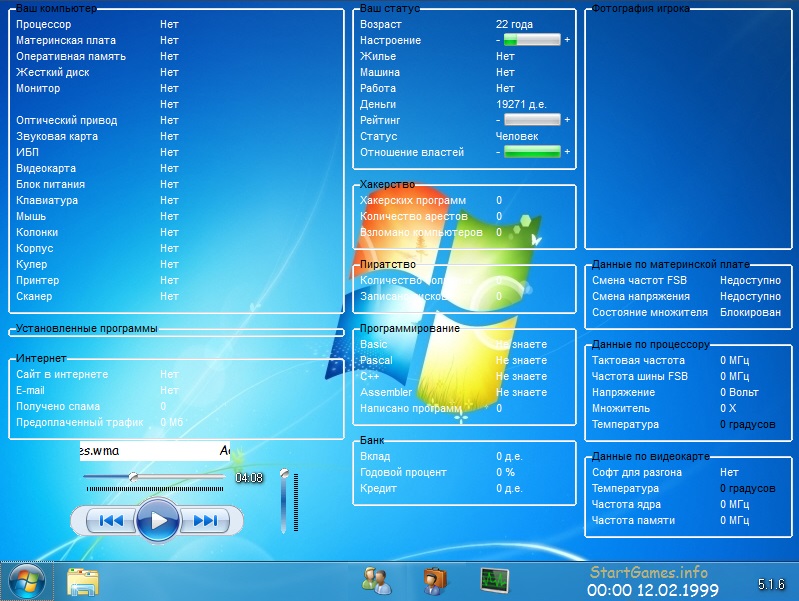Click the vertical volume slider
Image resolution: width=799 pixels, height=601 pixels.
(x=284, y=500)
